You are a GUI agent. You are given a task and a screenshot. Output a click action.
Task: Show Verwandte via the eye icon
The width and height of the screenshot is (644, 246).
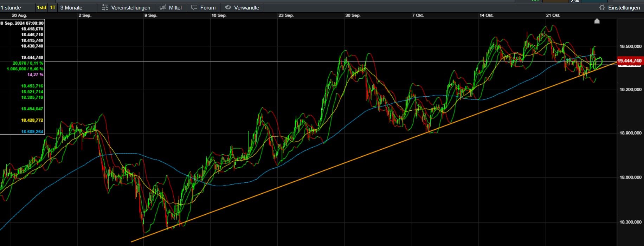pyautogui.click(x=228, y=7)
